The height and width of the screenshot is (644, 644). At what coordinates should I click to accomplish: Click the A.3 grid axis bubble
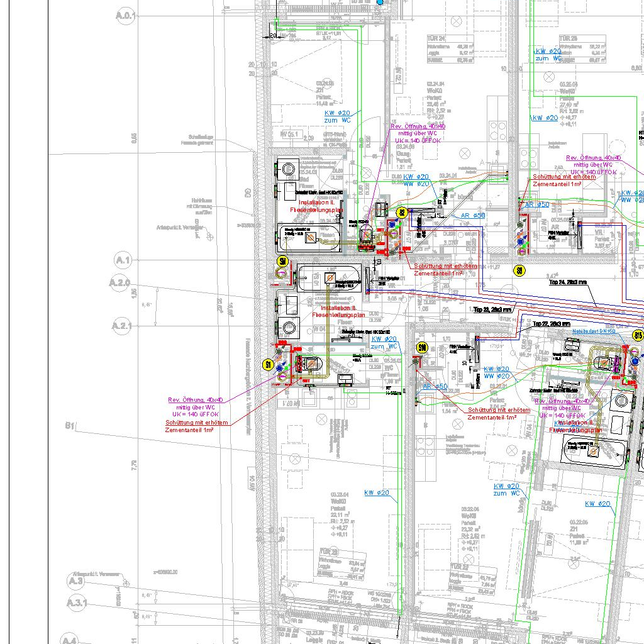point(76,580)
